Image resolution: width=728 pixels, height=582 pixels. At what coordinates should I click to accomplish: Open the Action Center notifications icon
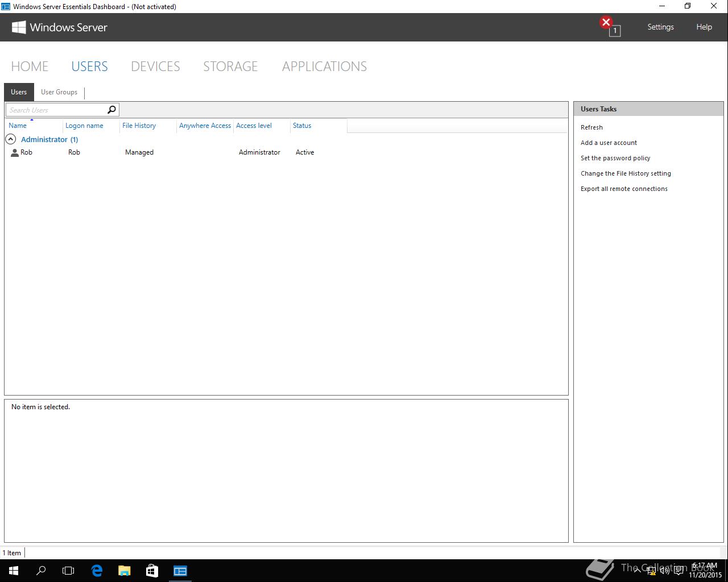679,571
